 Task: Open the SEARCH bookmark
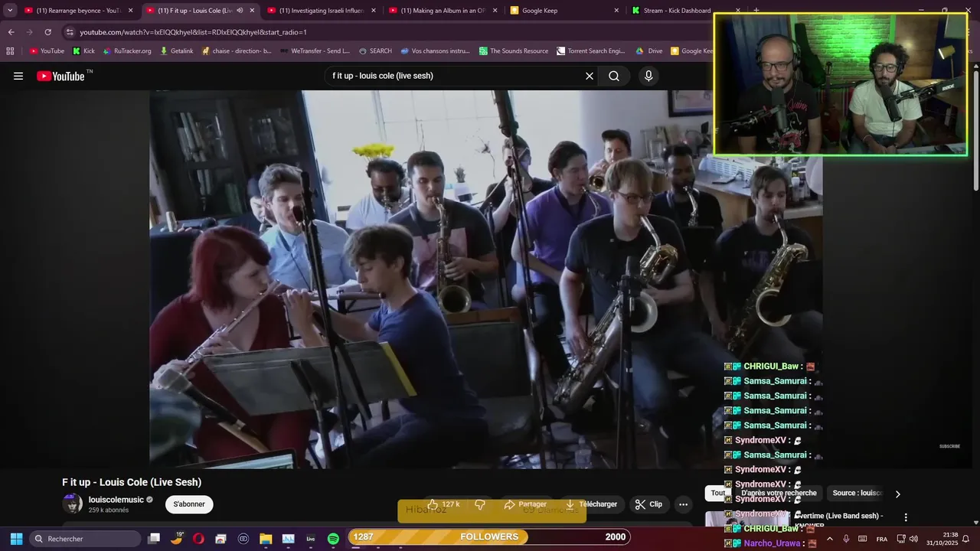tap(375, 51)
